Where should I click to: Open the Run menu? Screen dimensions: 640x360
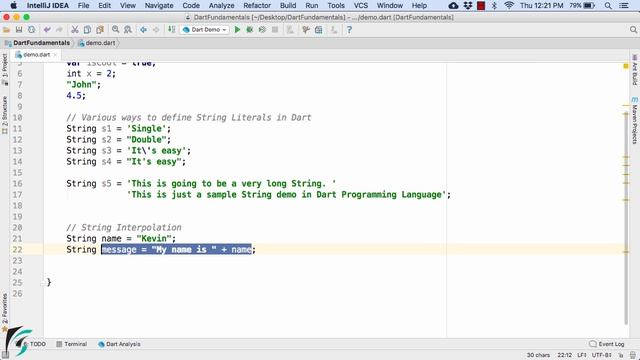coord(311,5)
